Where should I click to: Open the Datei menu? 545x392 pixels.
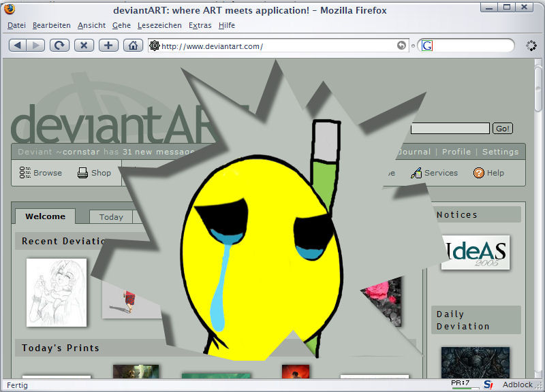tap(16, 25)
